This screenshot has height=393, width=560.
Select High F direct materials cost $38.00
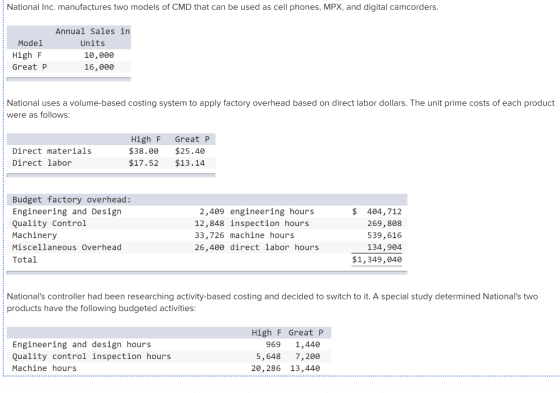coord(144,151)
